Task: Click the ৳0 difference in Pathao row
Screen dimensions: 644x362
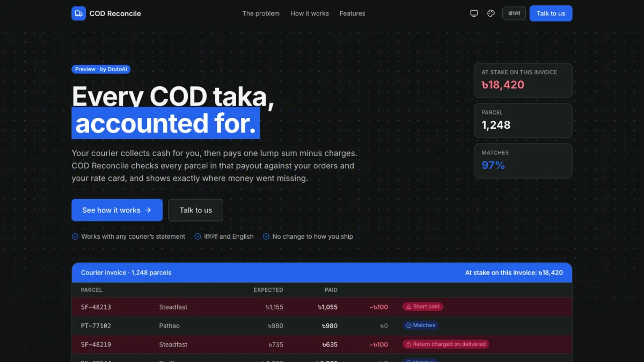Action: (x=384, y=326)
